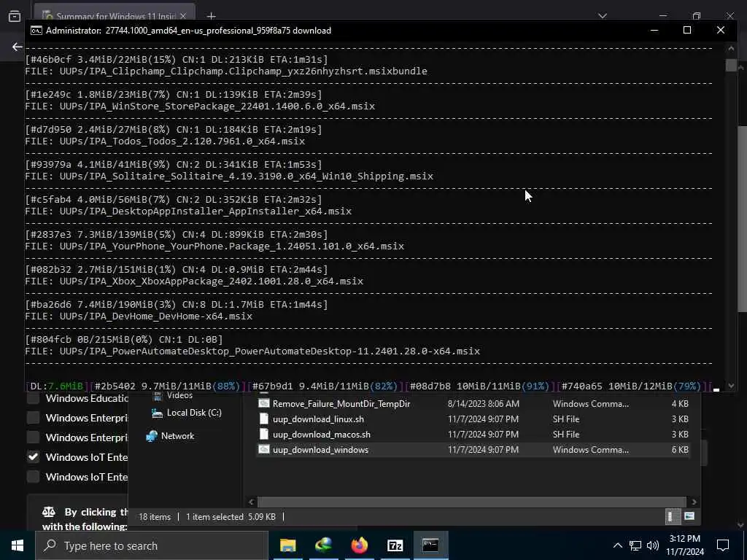Select Network in the Explorer sidebar
Viewport: 747px width, 560px height.
pos(171,436)
